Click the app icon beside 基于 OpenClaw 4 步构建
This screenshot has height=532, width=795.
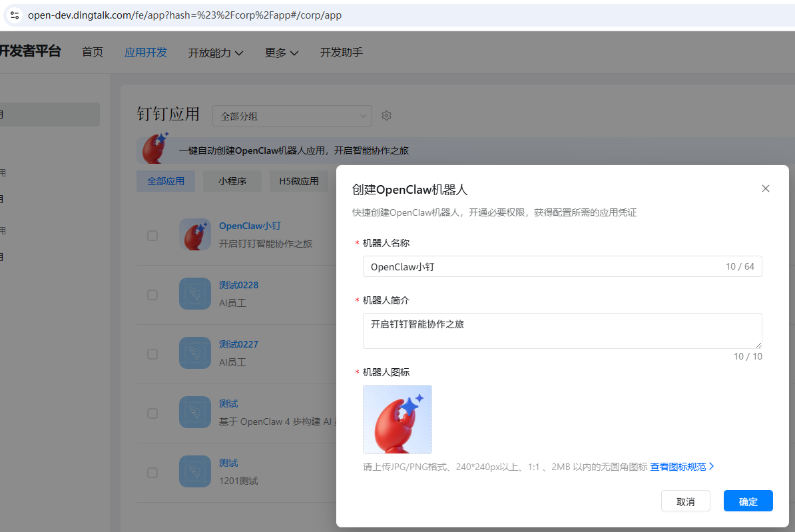(x=194, y=412)
